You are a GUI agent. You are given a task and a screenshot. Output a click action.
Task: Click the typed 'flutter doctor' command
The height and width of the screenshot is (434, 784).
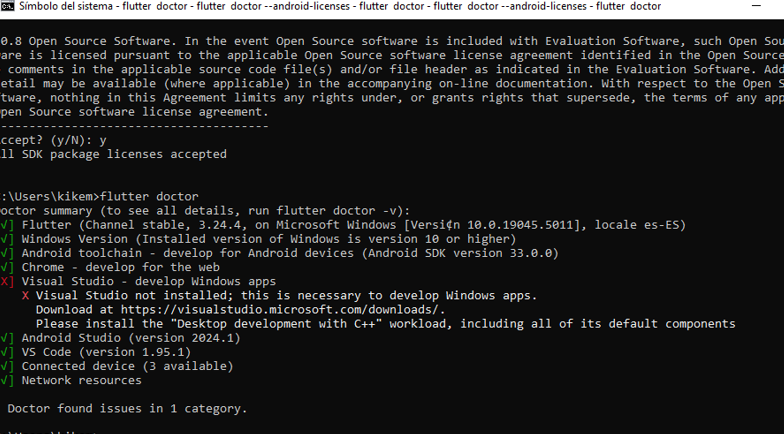[x=150, y=197]
